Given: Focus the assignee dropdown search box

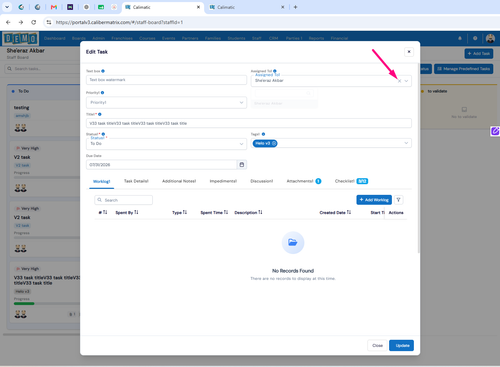Looking at the screenshot, I should tap(284, 93).
